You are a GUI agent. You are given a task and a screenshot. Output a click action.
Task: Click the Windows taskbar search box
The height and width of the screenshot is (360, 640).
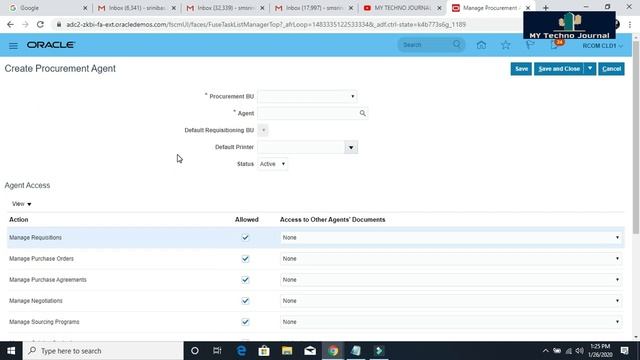[103, 351]
